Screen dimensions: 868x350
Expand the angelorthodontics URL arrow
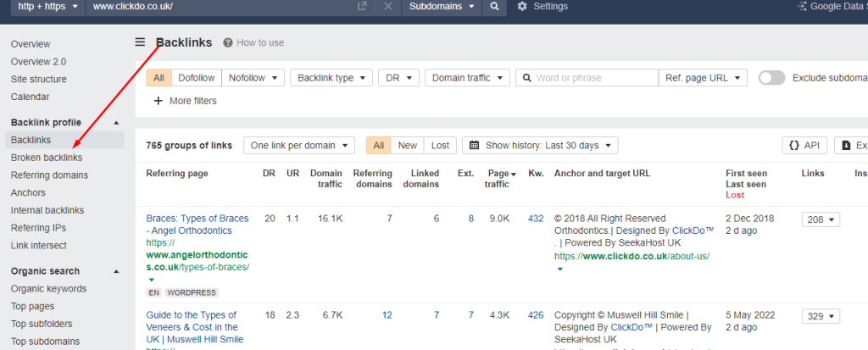[x=152, y=280]
